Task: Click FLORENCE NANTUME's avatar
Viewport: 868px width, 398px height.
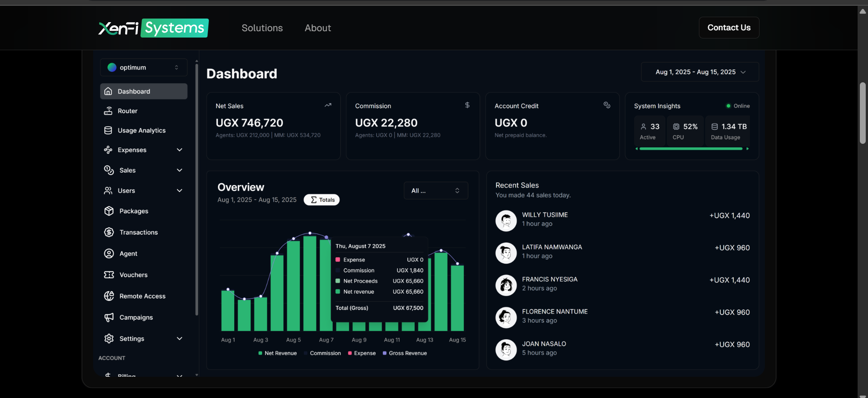Action: [506, 317]
